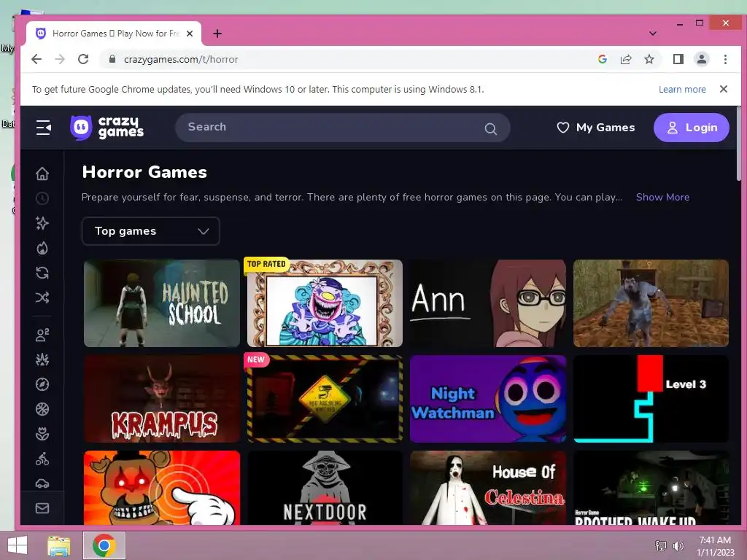View site information lock icon

click(x=112, y=59)
